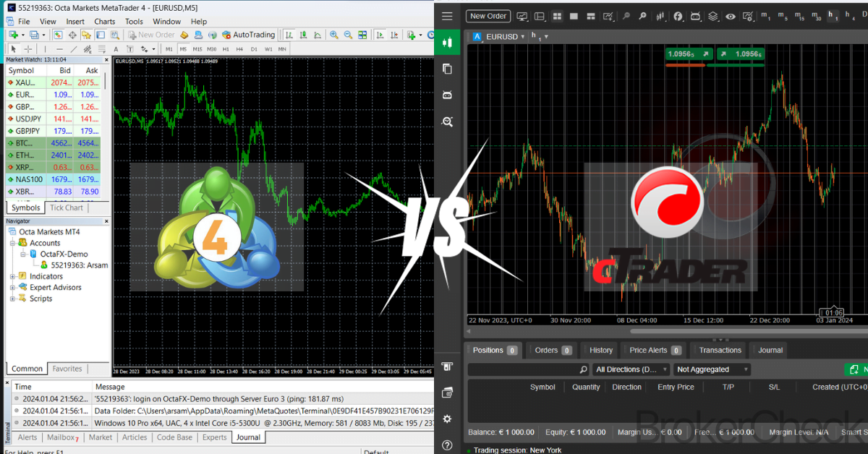Image resolution: width=868 pixels, height=454 pixels.
Task: Select M1 timeframe in MetaTrader
Action: (169, 49)
